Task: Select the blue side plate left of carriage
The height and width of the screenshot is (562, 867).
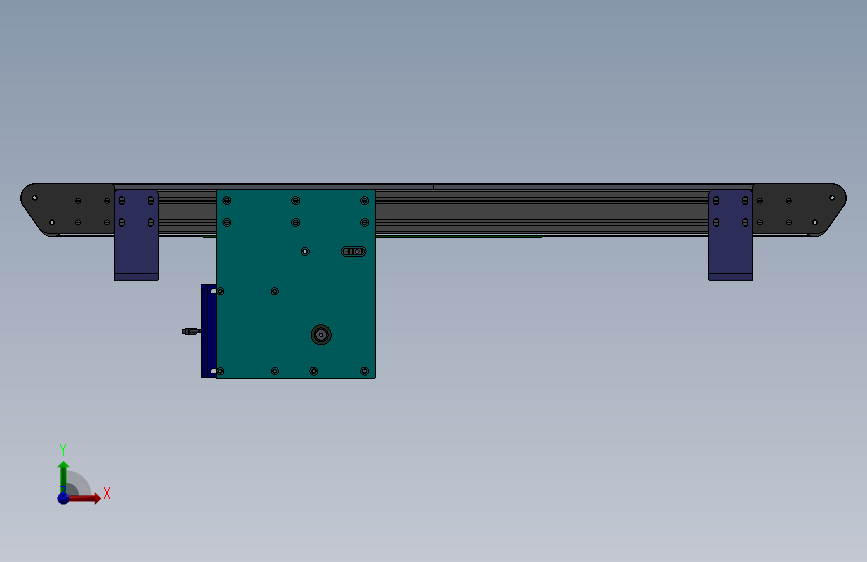Action: coord(208,331)
